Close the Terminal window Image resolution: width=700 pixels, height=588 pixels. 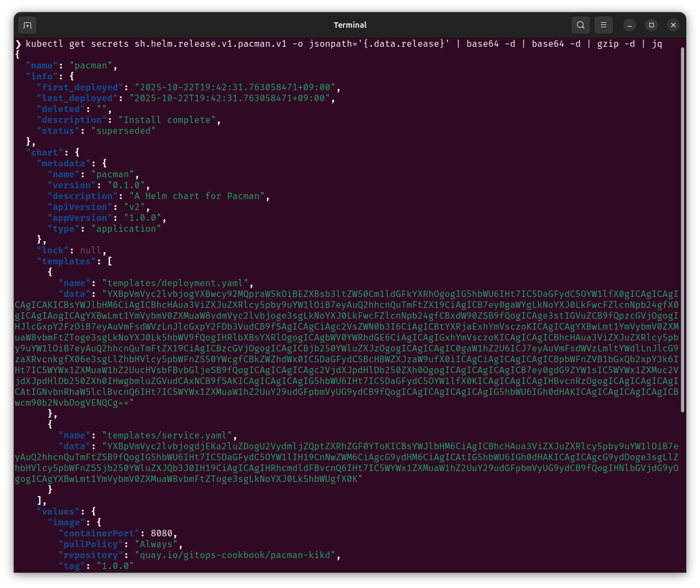coord(673,25)
